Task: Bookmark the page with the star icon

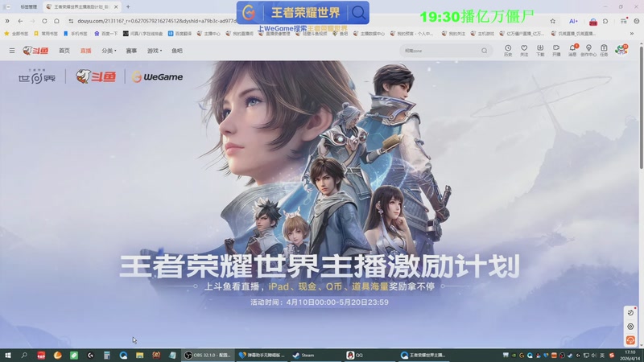Action: (x=553, y=21)
